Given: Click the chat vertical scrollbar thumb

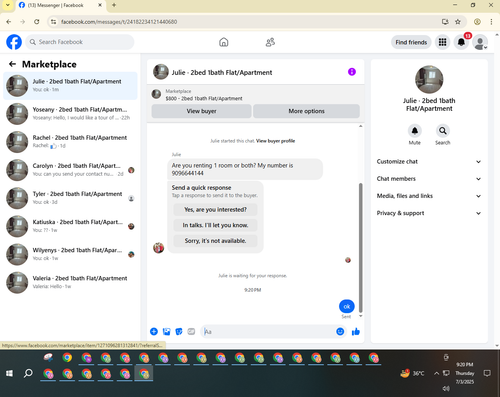Looking at the screenshot, I should click(x=360, y=248).
